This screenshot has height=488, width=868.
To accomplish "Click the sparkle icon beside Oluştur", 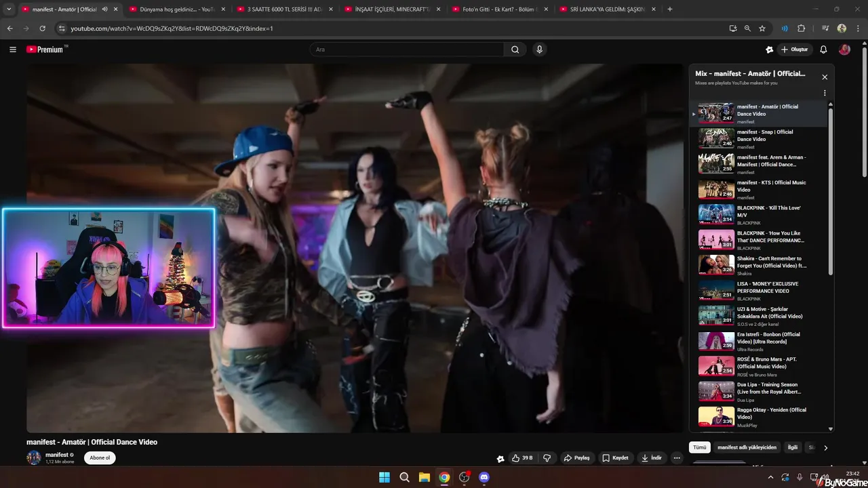I will 769,49.
